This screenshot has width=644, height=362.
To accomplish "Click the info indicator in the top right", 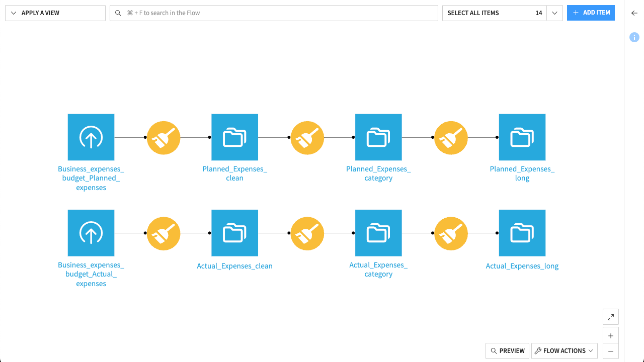I will [634, 37].
